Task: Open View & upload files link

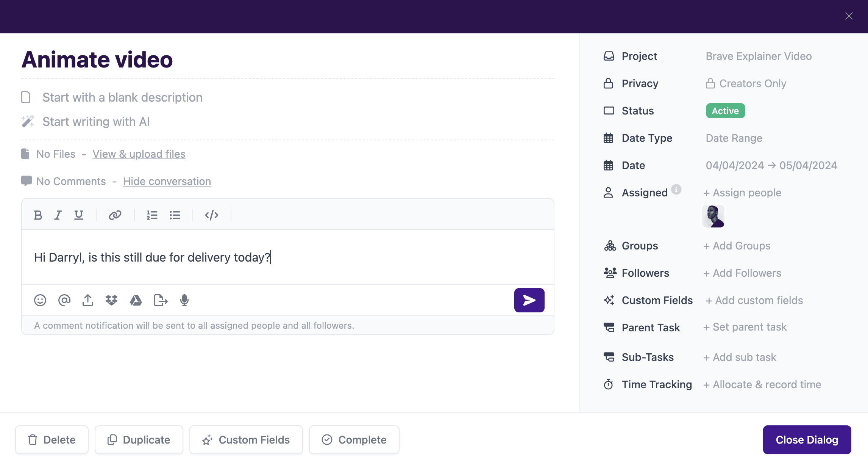Action: point(139,154)
